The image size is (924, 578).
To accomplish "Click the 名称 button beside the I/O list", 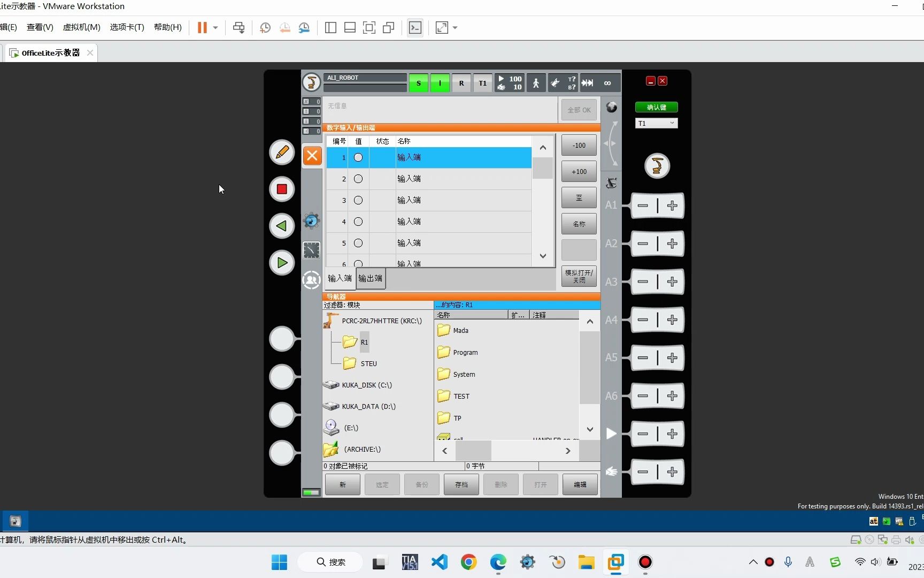I will coord(579,224).
